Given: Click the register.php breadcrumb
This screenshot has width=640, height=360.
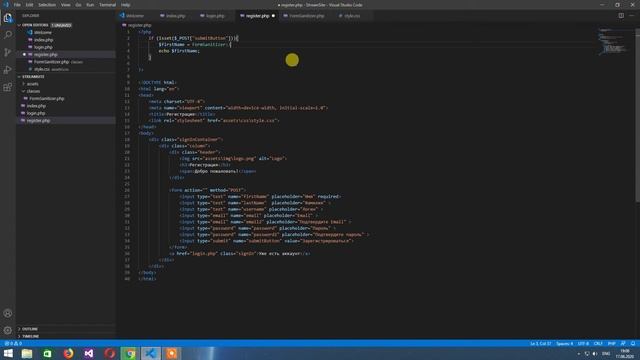Looking at the screenshot, I should [x=140, y=25].
